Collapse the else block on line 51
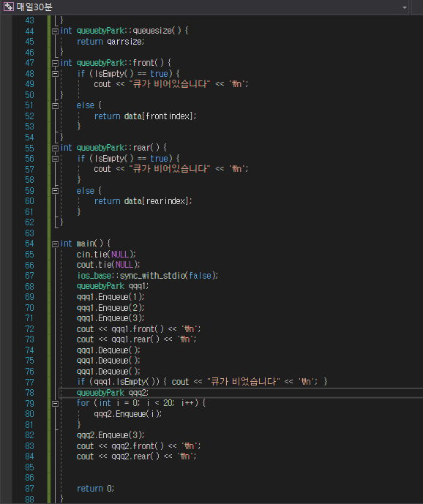Screen dimensions: 423x504 (x=55, y=105)
